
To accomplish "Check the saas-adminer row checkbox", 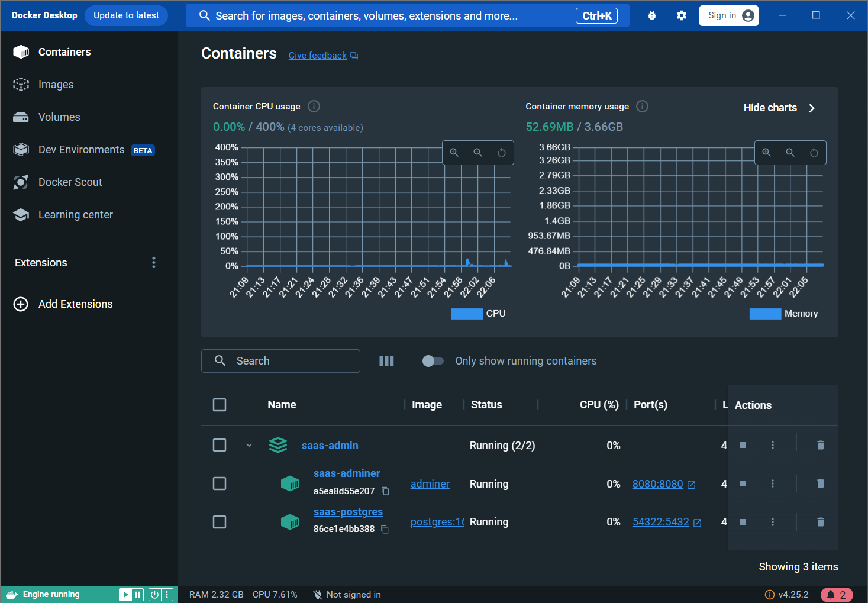I will (x=220, y=483).
